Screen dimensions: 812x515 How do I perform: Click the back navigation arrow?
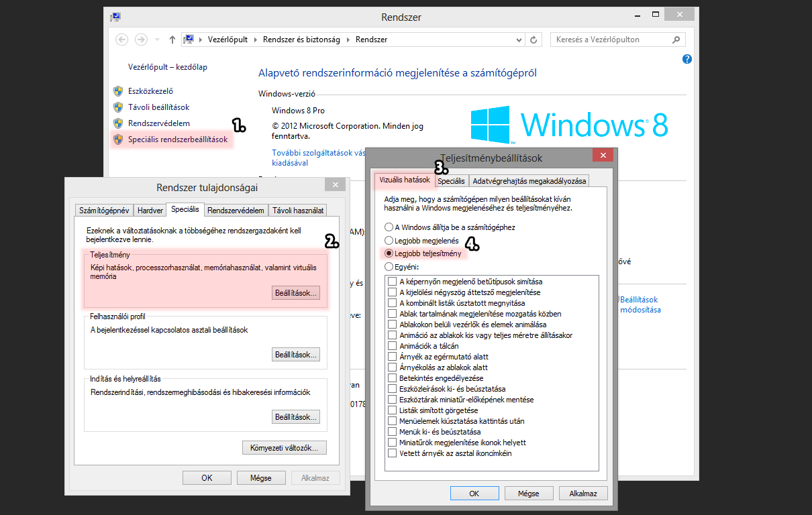tap(121, 40)
